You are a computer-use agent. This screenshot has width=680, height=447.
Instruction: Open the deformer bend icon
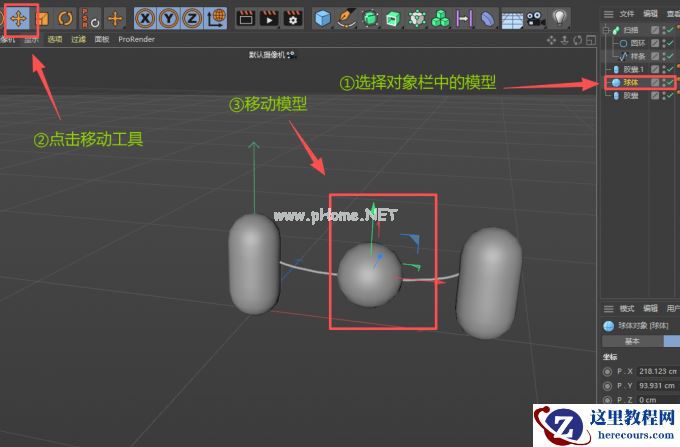[x=488, y=19]
